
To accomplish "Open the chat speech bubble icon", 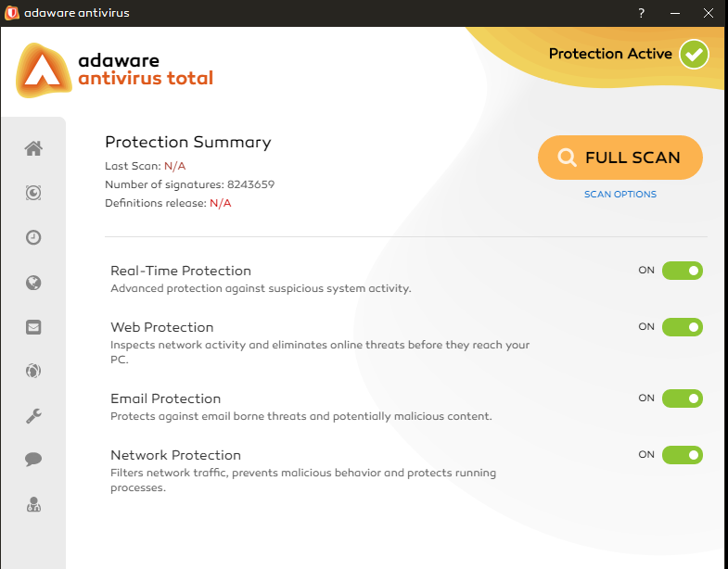I will 33,459.
